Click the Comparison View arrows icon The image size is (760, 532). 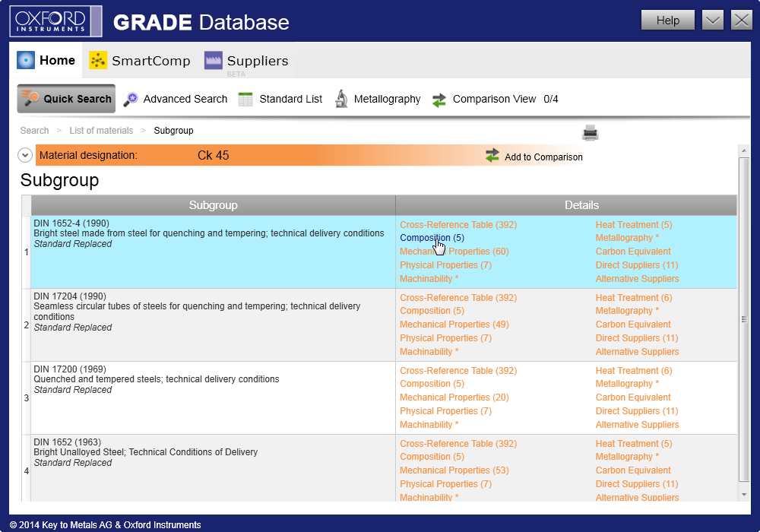click(439, 100)
